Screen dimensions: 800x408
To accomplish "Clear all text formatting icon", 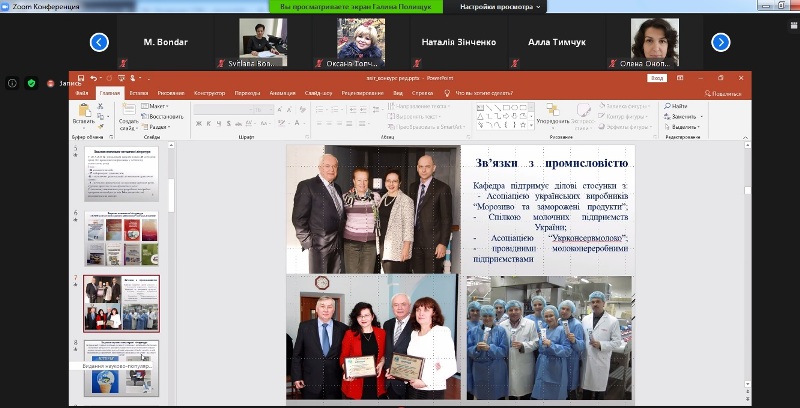I will [302, 110].
